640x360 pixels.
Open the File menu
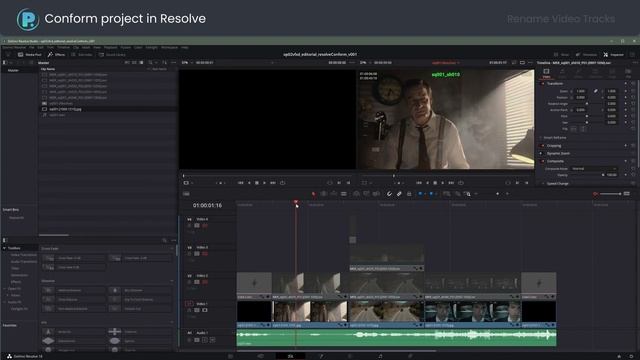(x=31, y=47)
